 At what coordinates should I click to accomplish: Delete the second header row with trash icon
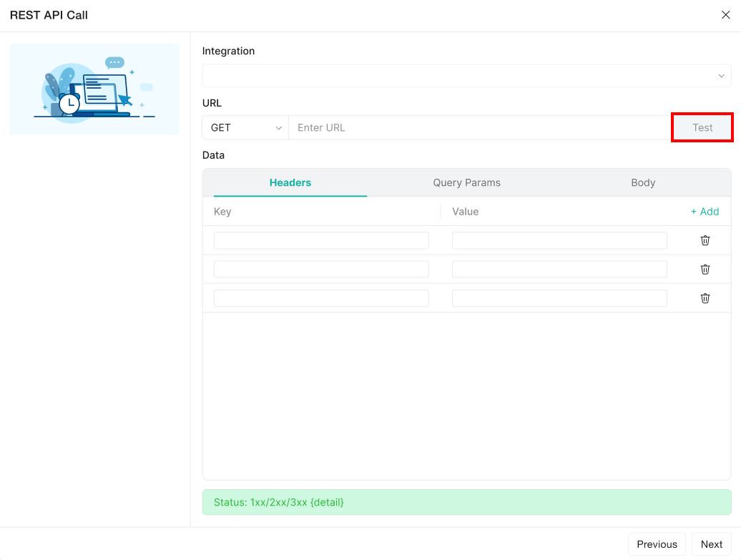705,269
